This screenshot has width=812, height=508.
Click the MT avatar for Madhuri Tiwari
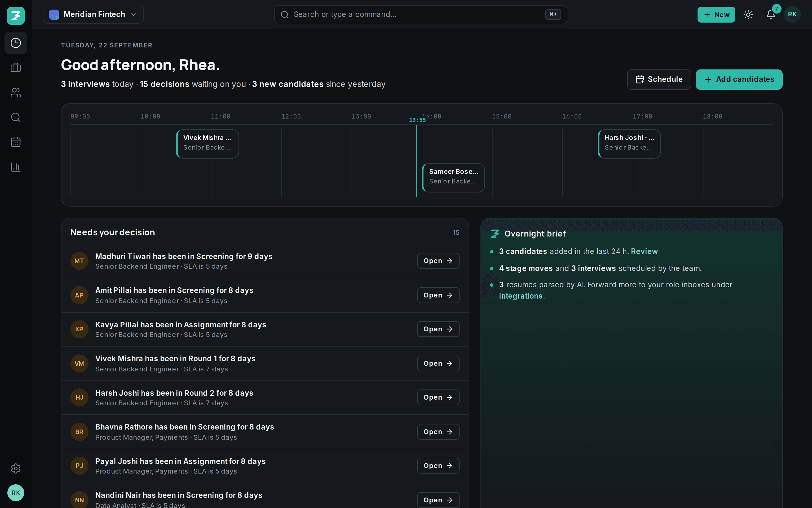click(x=79, y=261)
